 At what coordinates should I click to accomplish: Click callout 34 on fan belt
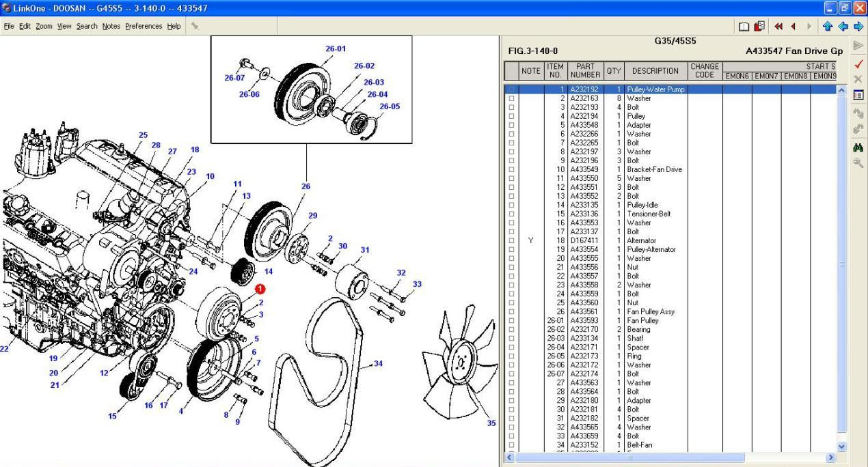(x=378, y=363)
